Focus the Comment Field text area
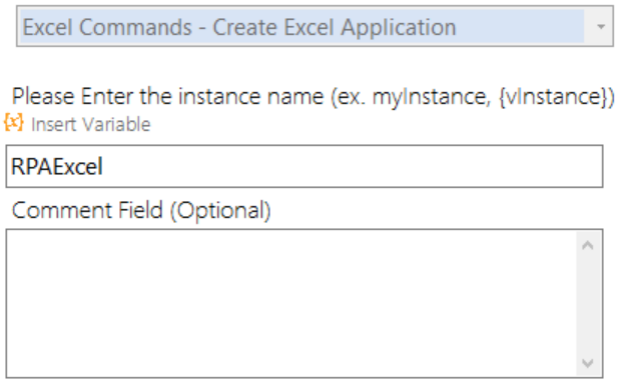Viewport: 620px width, 386px height. (291, 303)
